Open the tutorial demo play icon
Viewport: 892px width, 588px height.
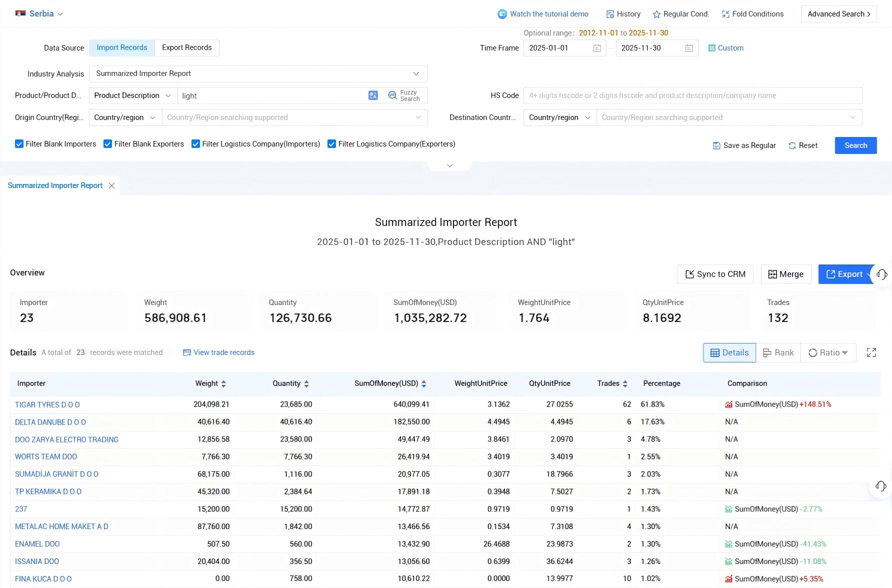tap(502, 14)
